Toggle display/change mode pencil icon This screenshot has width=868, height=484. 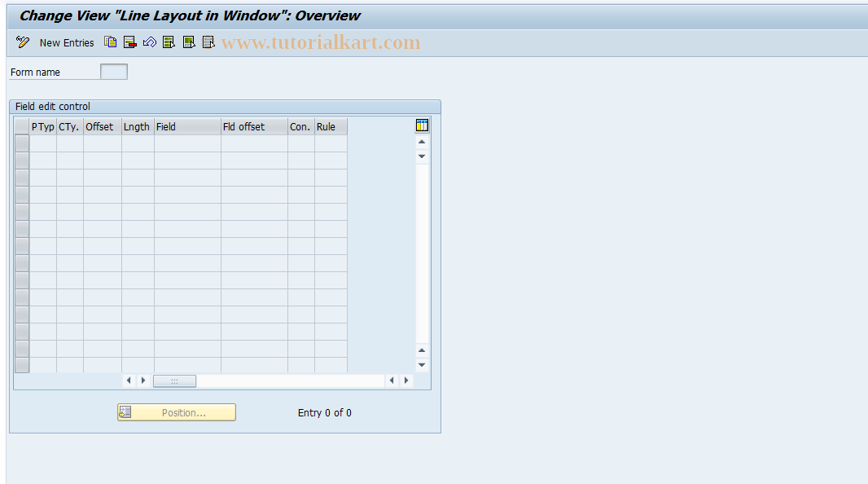pos(23,42)
